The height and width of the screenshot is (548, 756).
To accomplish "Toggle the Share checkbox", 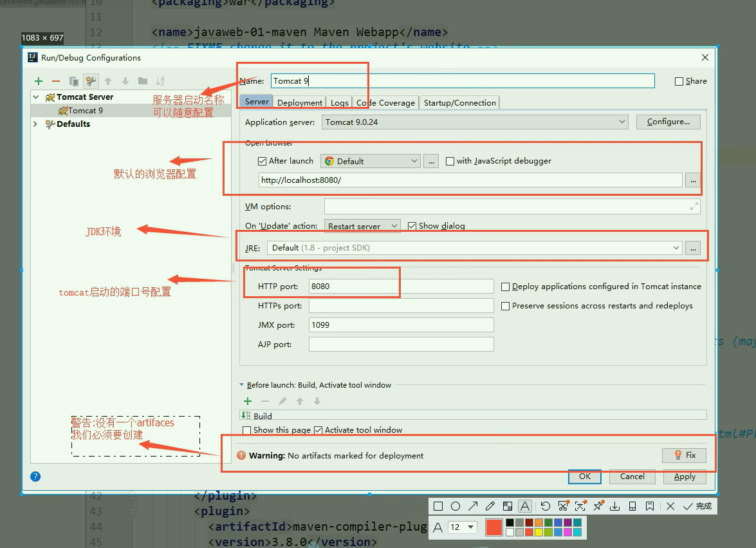I will click(679, 82).
